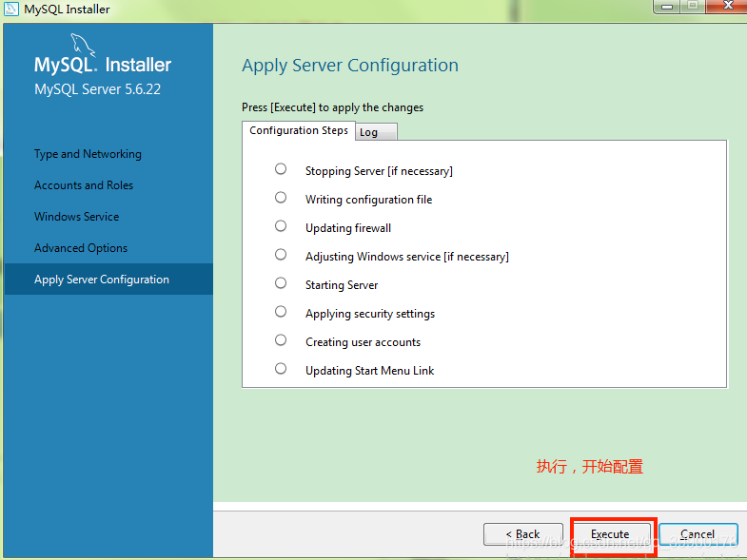This screenshot has height=560, width=747.
Task: Select the Applying security settings step indicator
Action: [x=281, y=312]
